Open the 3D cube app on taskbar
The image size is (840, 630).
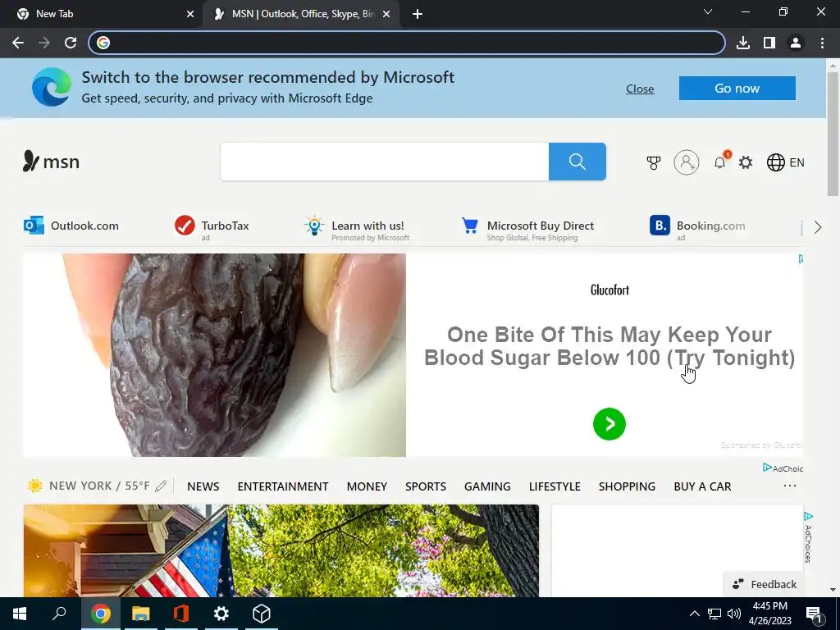pos(261,614)
